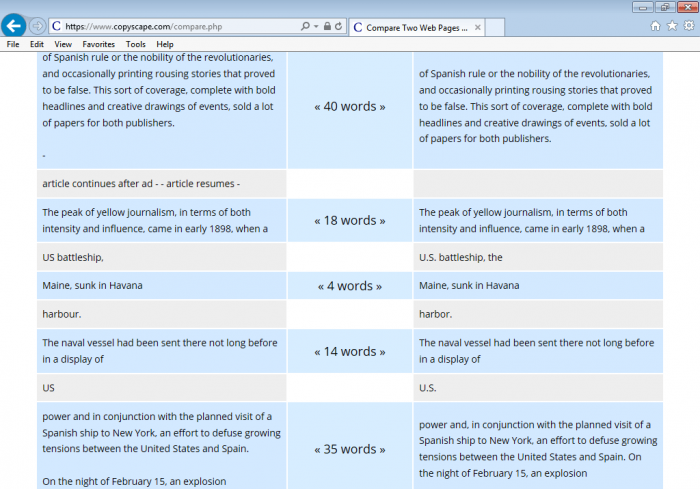This screenshot has width=700, height=489.
Task: Refresh the page with the reload icon
Action: tap(339, 26)
